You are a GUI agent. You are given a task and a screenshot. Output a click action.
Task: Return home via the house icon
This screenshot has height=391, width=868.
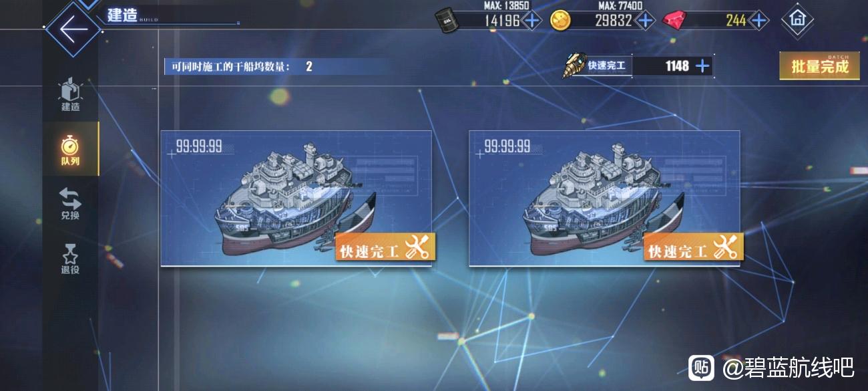click(797, 19)
